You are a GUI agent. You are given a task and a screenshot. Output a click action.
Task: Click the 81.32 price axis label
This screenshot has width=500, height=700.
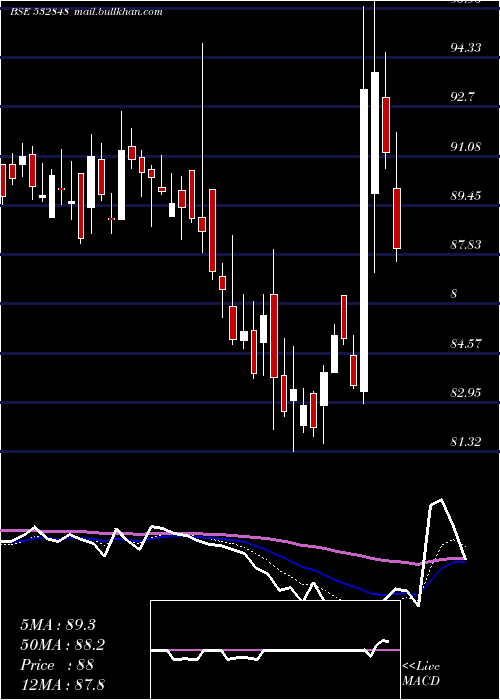pos(466,442)
